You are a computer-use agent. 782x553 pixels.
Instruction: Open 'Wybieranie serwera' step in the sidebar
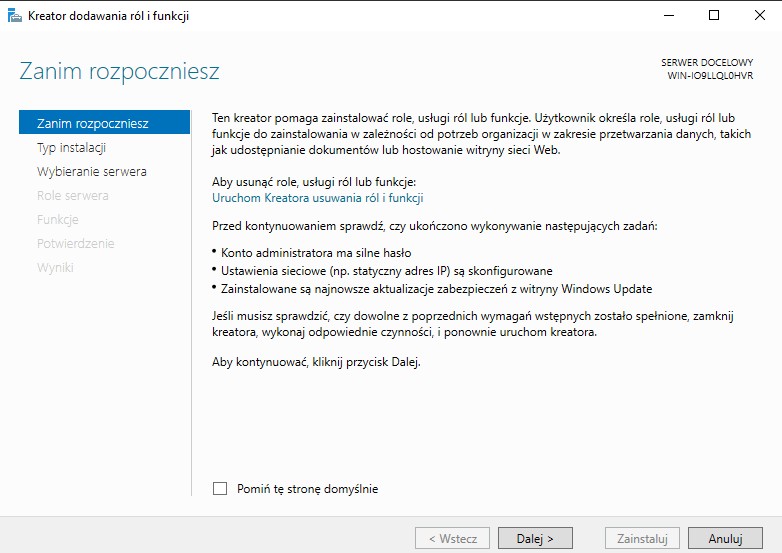coord(91,171)
